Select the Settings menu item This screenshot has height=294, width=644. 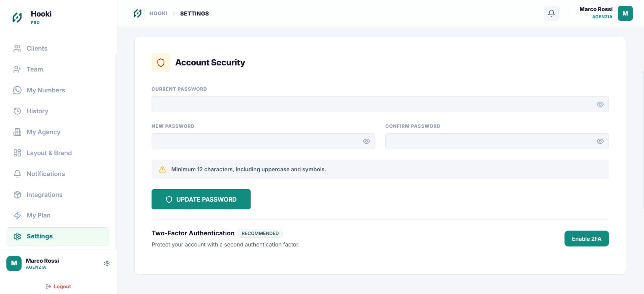click(x=57, y=236)
